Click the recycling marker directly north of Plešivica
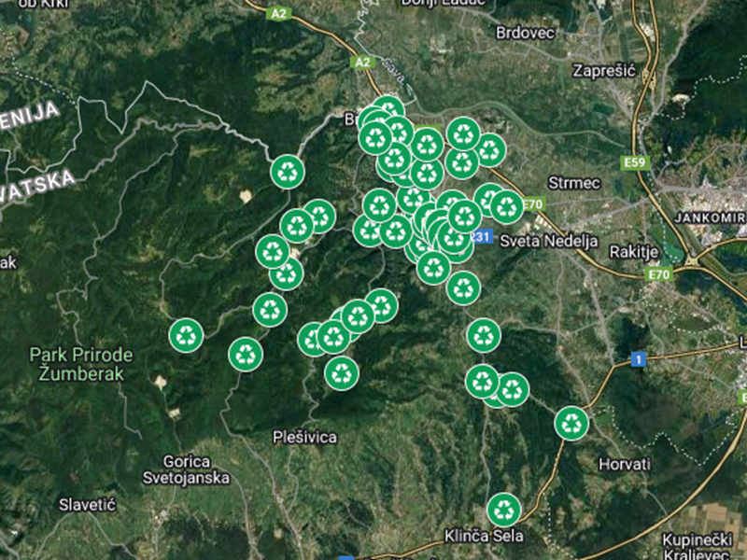The image size is (747, 560). [342, 372]
